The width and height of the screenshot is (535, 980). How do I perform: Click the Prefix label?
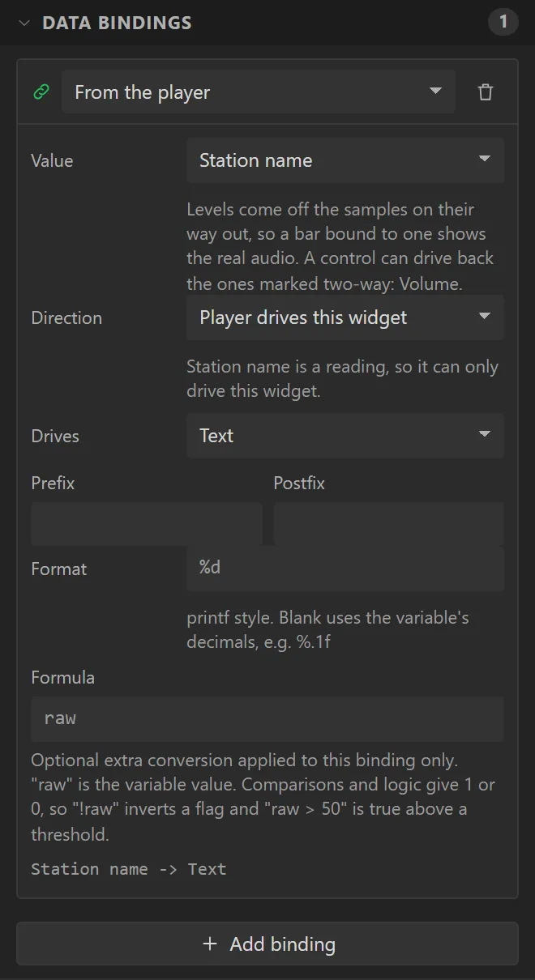[x=53, y=483]
